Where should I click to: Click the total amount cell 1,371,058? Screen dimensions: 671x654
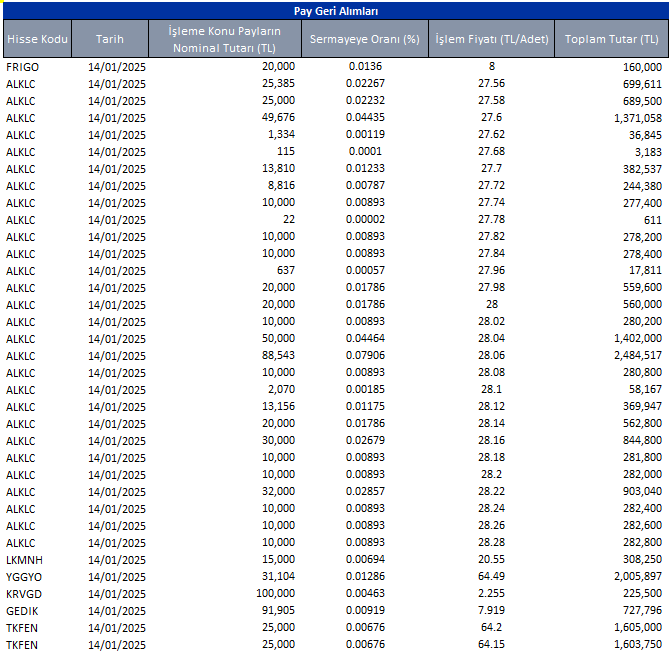coord(632,118)
